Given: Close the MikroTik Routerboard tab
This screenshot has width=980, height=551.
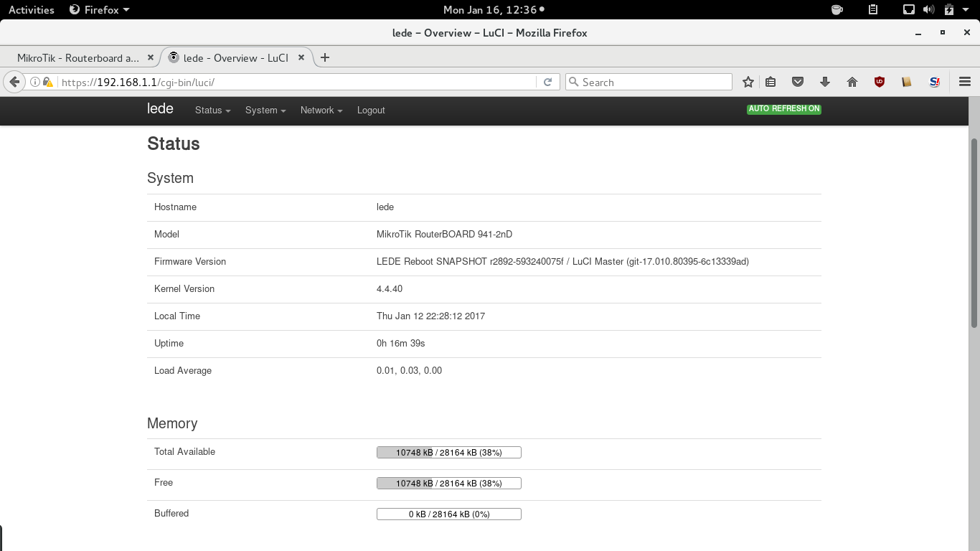Looking at the screenshot, I should pyautogui.click(x=150, y=57).
